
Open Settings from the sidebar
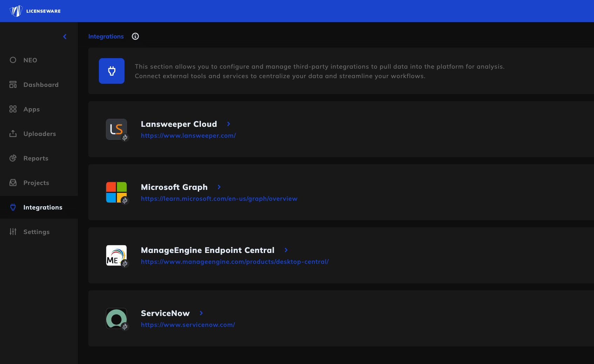point(36,232)
